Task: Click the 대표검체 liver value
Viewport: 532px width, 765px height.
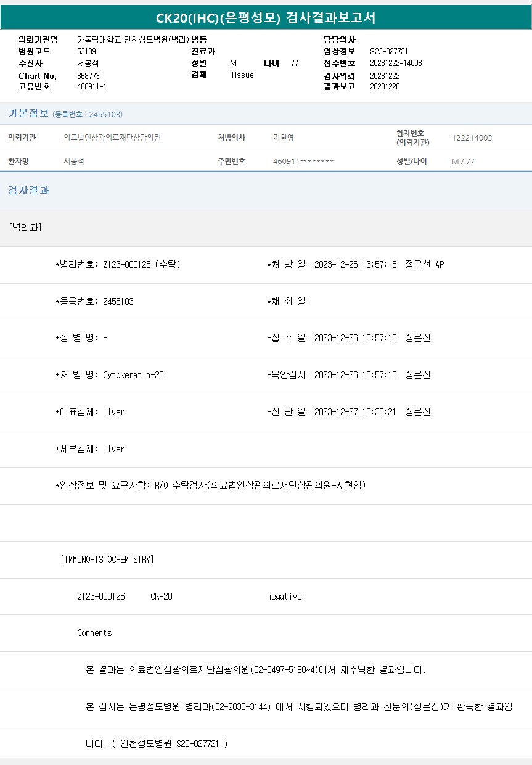Action: (x=114, y=412)
